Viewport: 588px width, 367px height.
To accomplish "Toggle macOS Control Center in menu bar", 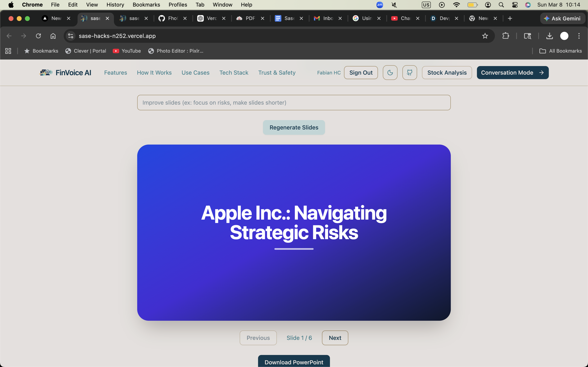I will coord(515,5).
